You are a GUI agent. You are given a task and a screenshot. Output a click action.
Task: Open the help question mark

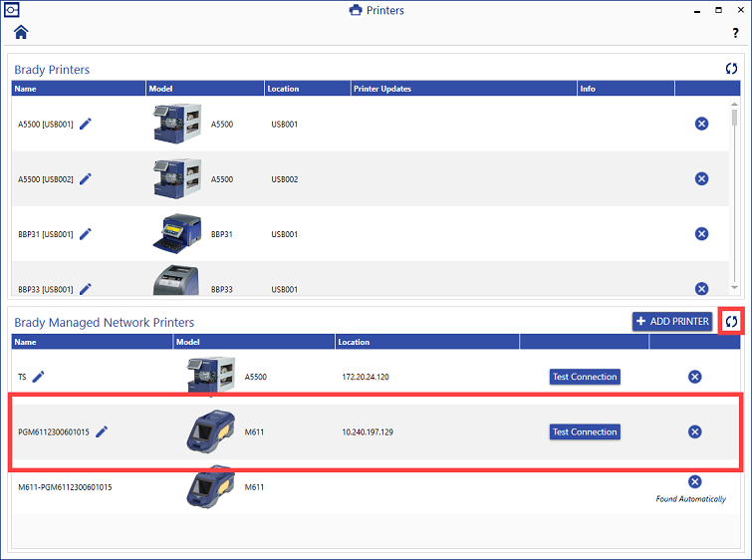pyautogui.click(x=735, y=33)
